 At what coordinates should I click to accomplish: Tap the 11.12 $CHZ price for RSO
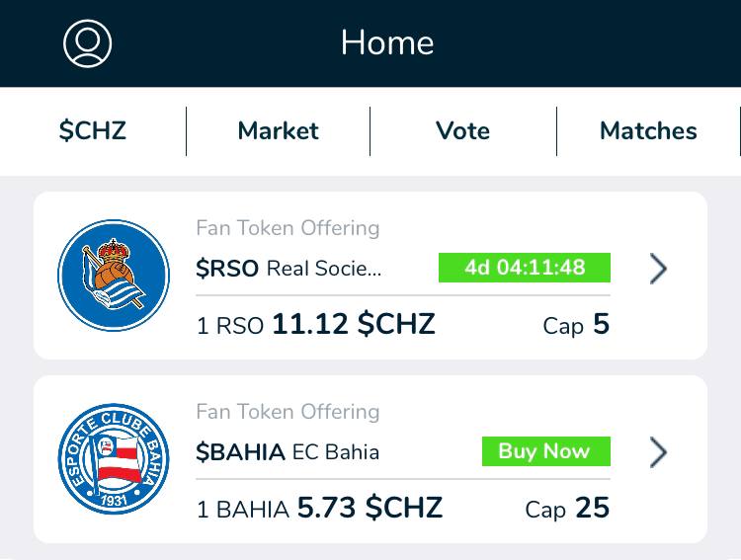pos(353,324)
